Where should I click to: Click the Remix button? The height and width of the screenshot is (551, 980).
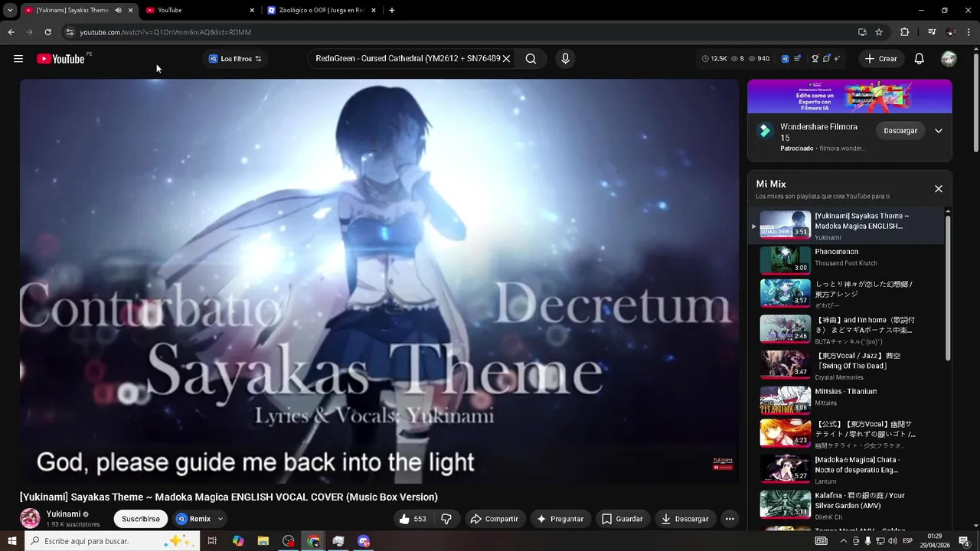pos(194,519)
